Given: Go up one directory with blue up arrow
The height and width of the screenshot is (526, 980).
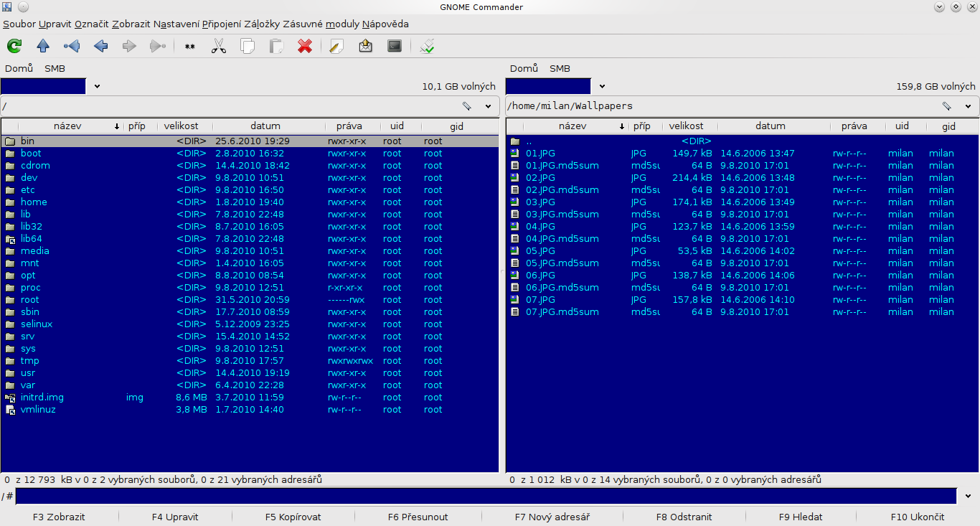Looking at the screenshot, I should point(43,47).
